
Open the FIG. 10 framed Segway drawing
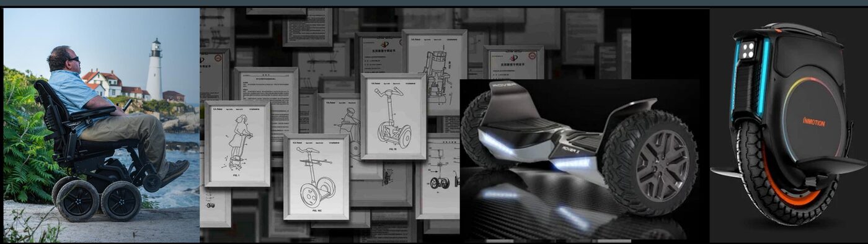393,116
